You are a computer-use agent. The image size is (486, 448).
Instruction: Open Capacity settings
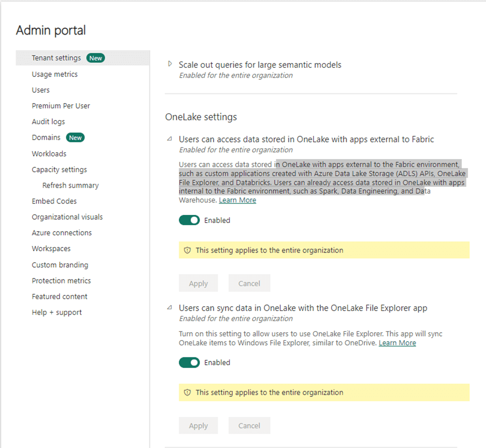59,169
